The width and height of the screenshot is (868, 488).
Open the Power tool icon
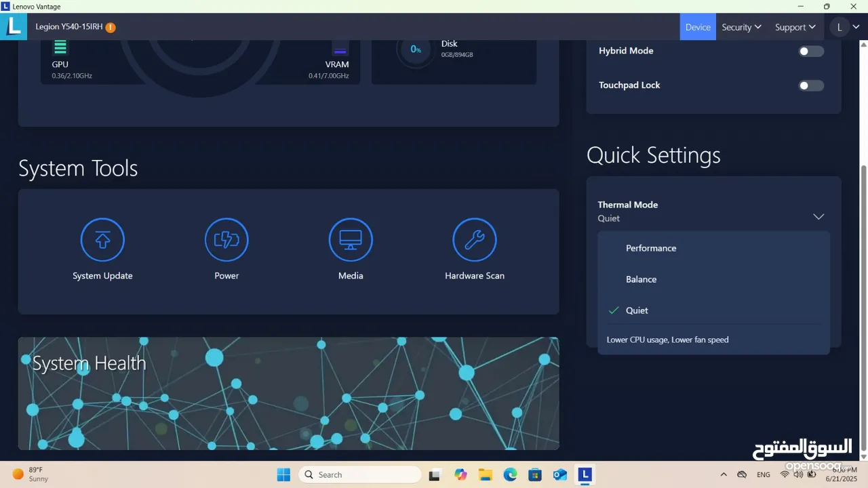click(226, 239)
